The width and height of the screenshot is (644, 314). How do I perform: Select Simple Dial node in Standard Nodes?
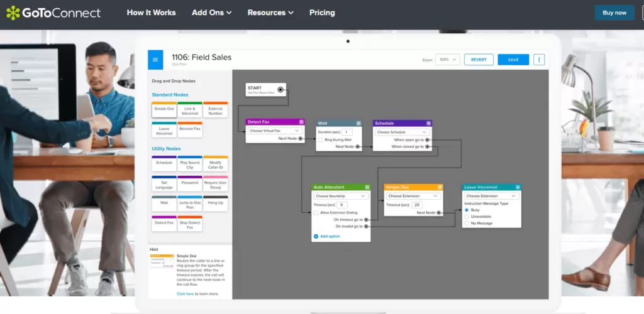(x=164, y=109)
